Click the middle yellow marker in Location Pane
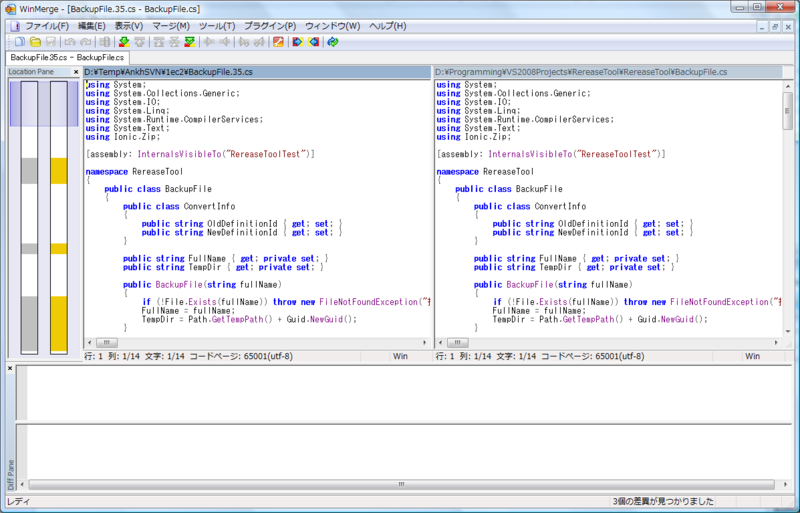Image resolution: width=800 pixels, height=513 pixels. click(x=59, y=249)
